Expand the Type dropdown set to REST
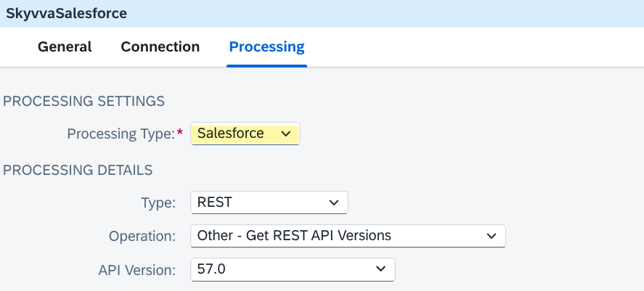This screenshot has height=291, width=644. pyautogui.click(x=269, y=202)
